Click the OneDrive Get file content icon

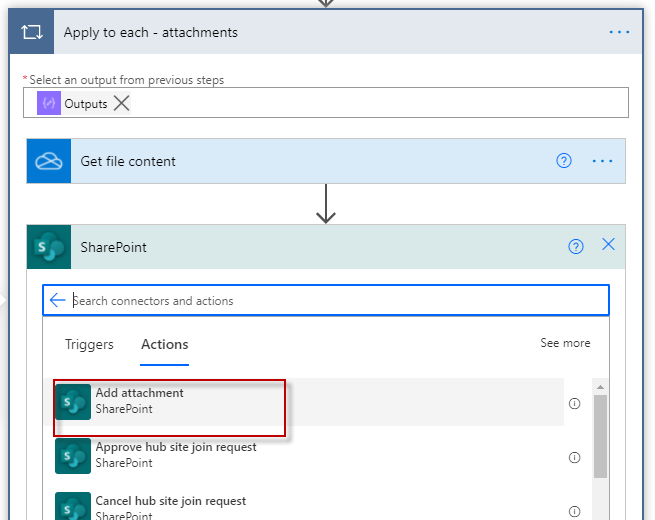(x=49, y=161)
